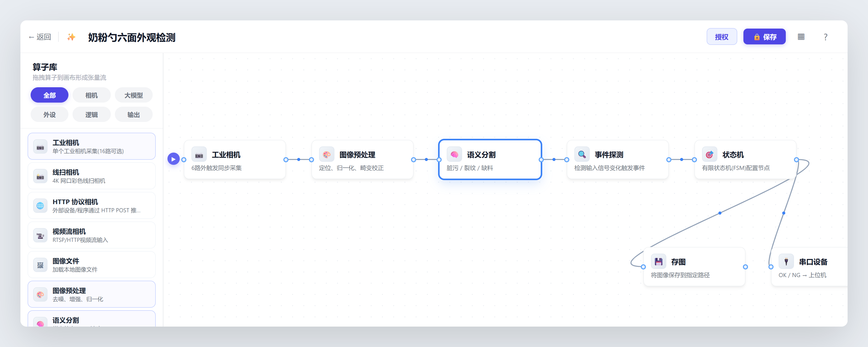Click video camera icon of 视频流相机 item
This screenshot has width=868, height=347.
(x=40, y=236)
